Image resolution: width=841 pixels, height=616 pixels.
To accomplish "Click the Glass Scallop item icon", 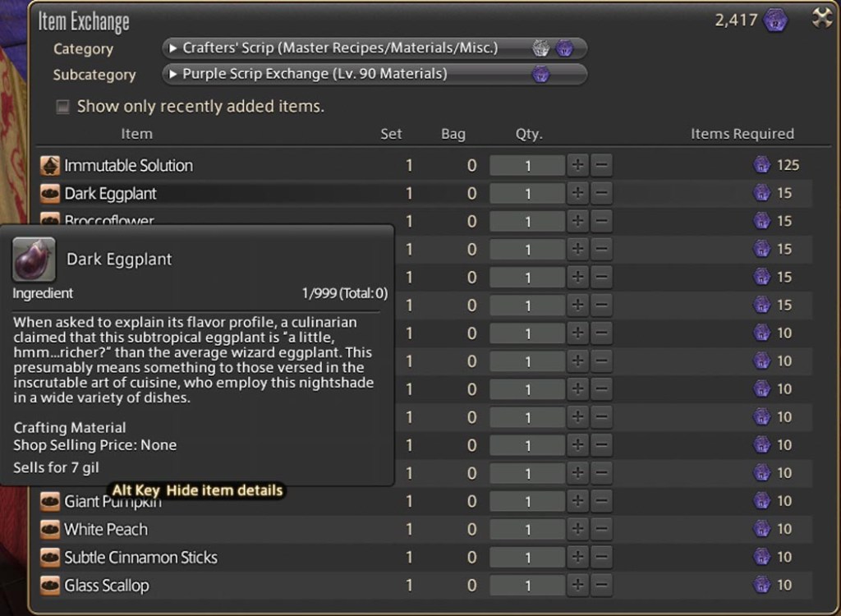I will coord(50,586).
